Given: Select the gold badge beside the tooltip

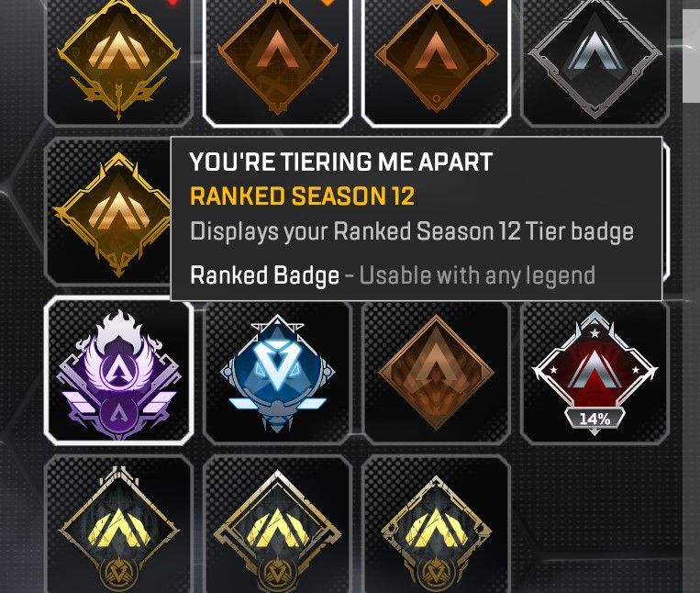Looking at the screenshot, I should [x=108, y=213].
